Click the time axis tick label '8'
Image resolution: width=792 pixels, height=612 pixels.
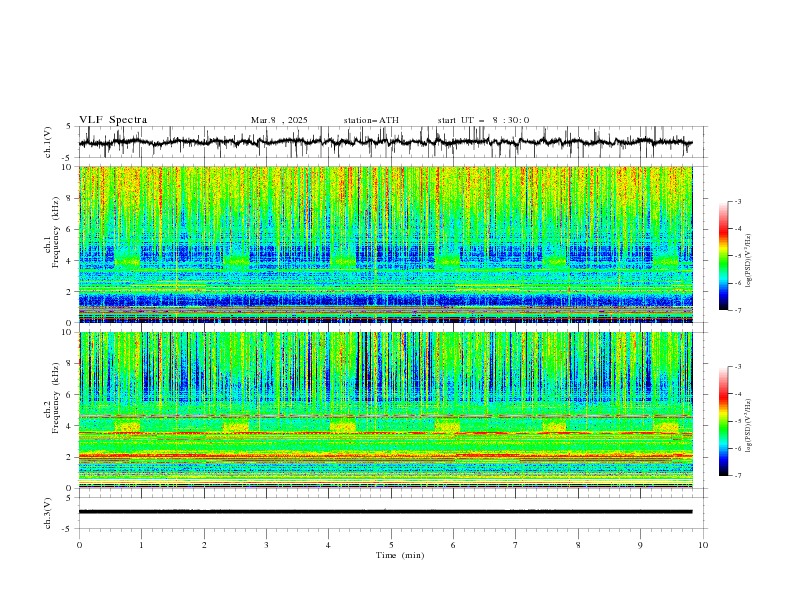click(x=578, y=545)
